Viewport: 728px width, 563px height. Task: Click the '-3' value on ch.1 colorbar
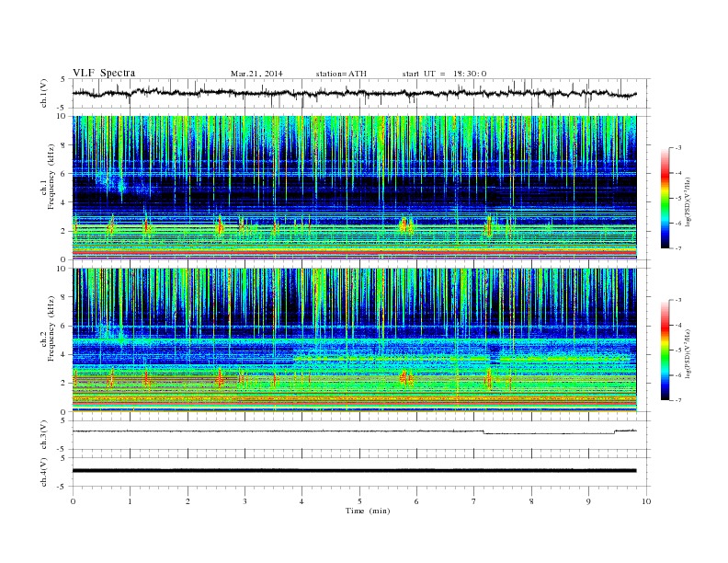[678, 148]
